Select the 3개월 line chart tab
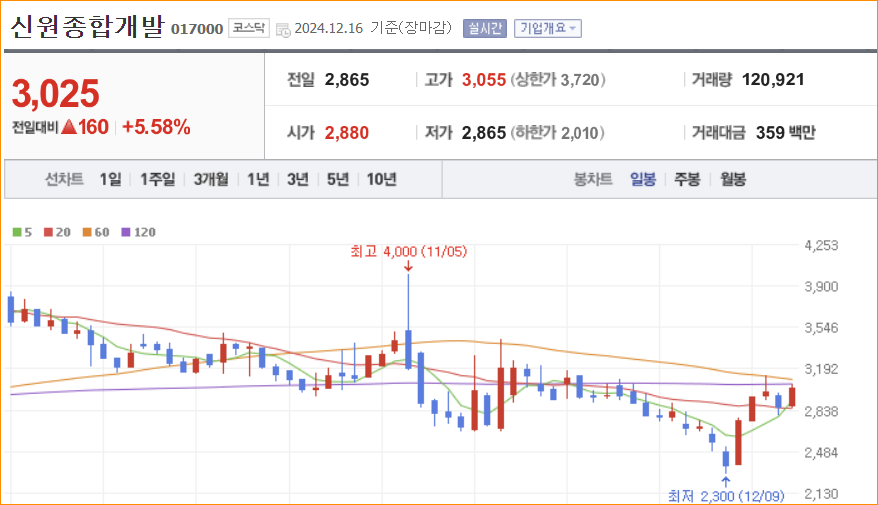The width and height of the screenshot is (878, 505). pos(211,179)
